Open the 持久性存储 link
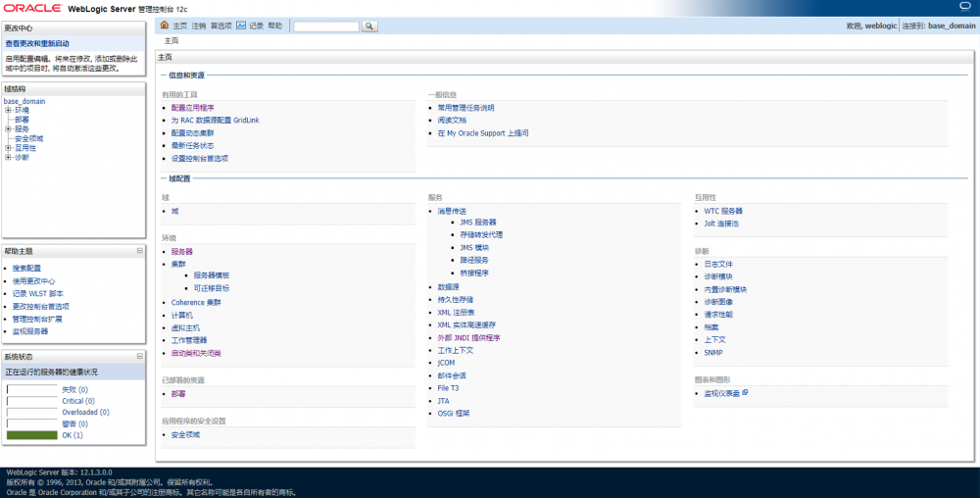The height and width of the screenshot is (498, 980). (456, 300)
